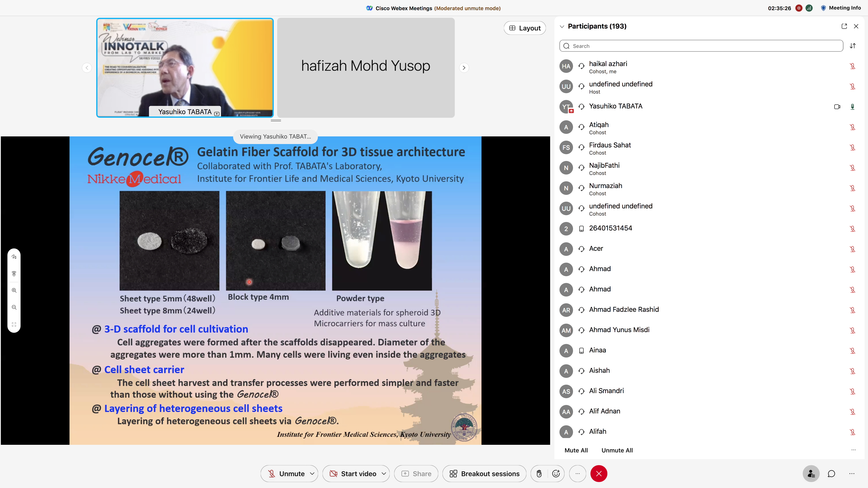868x488 pixels.
Task: Click the zoom out magnifier icon
Action: click(14, 307)
